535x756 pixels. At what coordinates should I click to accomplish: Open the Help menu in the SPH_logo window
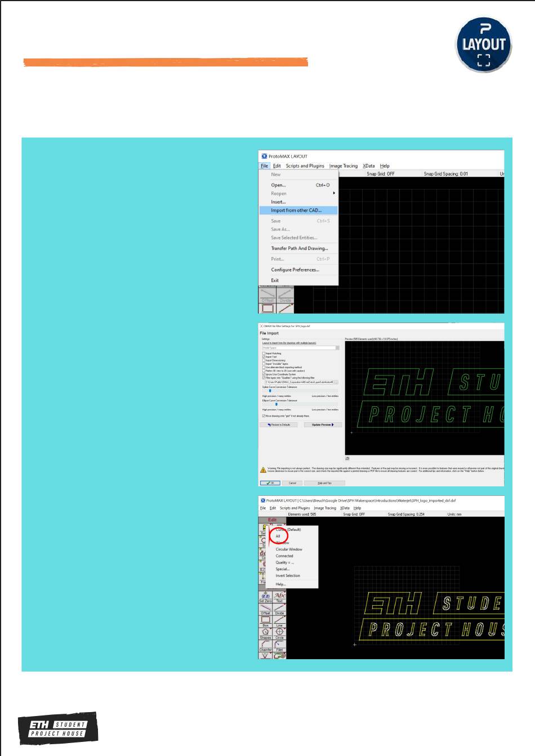click(357, 508)
